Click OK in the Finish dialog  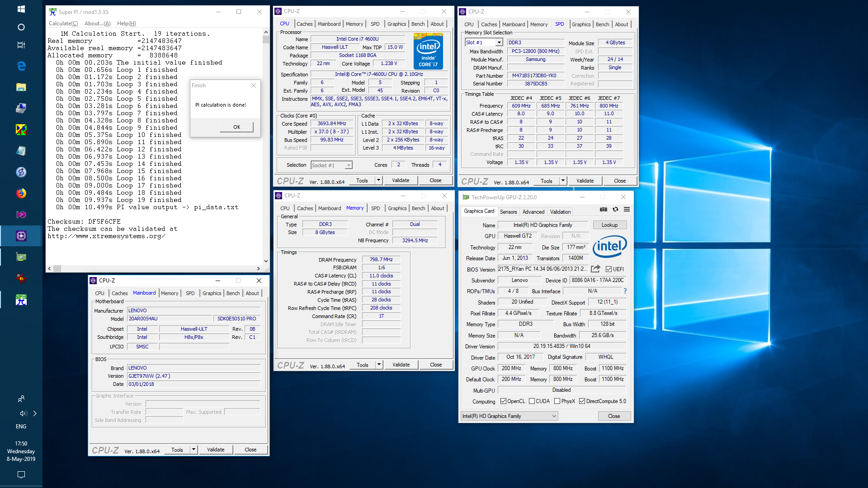pos(236,127)
